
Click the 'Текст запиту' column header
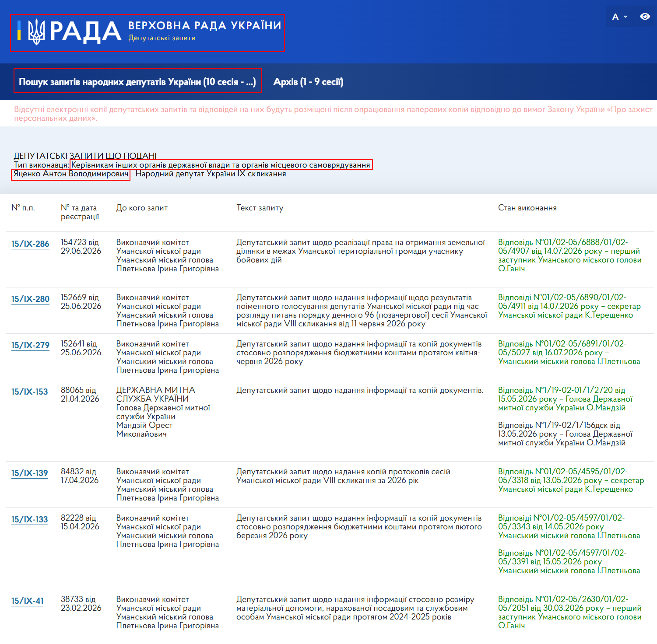260,208
